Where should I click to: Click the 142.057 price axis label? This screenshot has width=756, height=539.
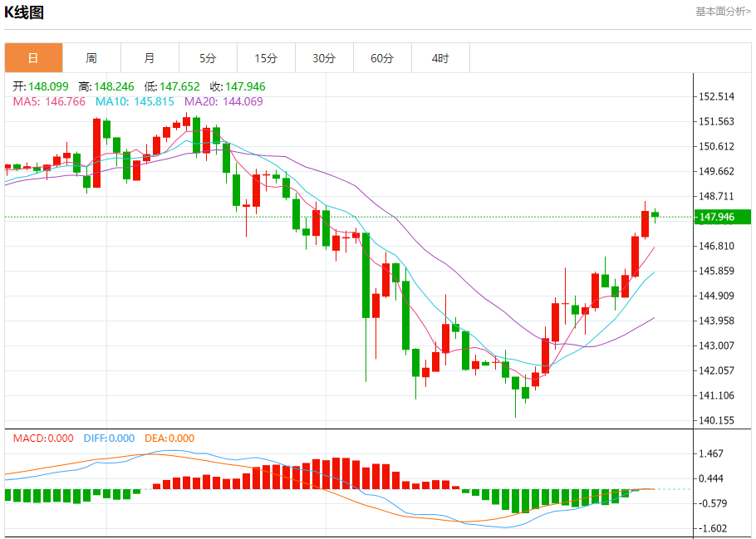716,370
